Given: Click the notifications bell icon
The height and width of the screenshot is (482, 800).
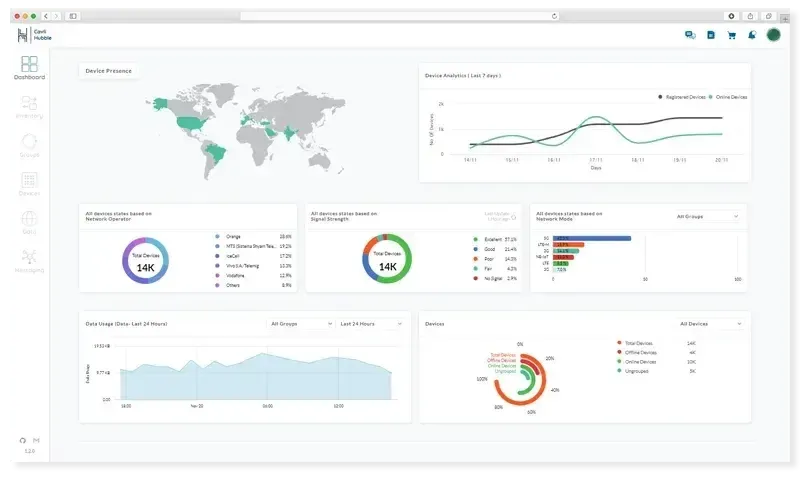Looking at the screenshot, I should click(x=751, y=35).
